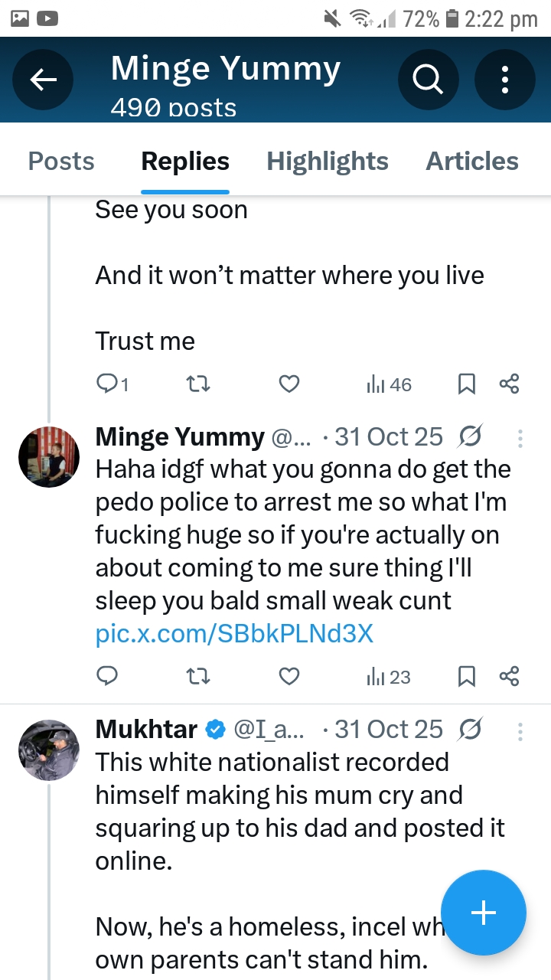
Task: Open the Articles tab
Action: pos(472,162)
